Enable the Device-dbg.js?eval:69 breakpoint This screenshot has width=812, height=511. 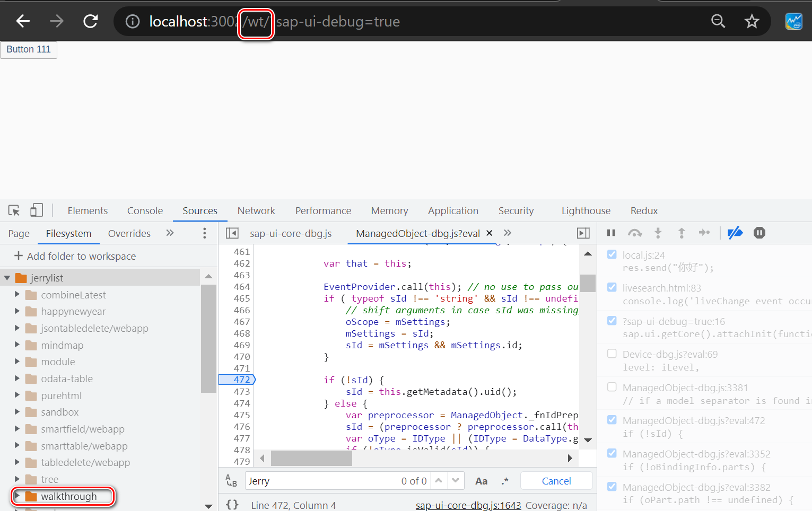tap(612, 354)
